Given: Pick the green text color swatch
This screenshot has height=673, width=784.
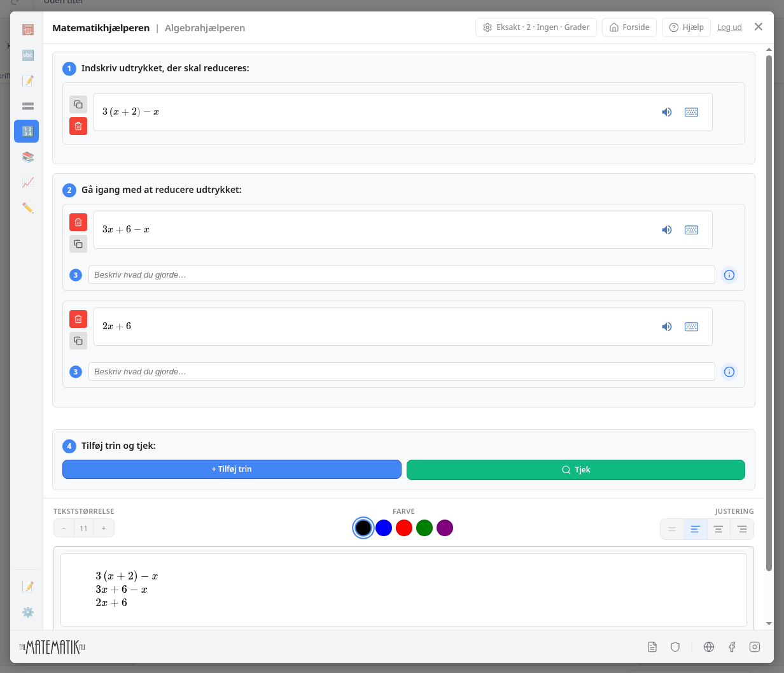Looking at the screenshot, I should [x=424, y=528].
